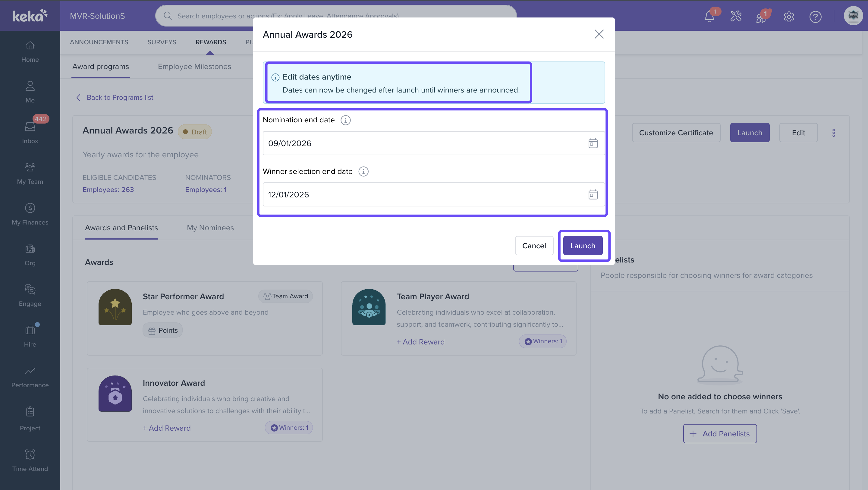The height and width of the screenshot is (490, 868).
Task: Open the three-dot more options menu
Action: (834, 133)
